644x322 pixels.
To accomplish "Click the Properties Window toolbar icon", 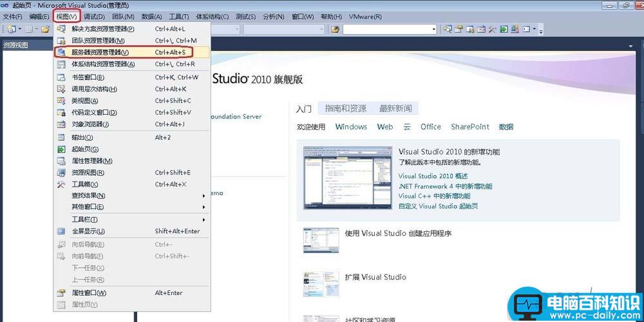I will (459, 29).
